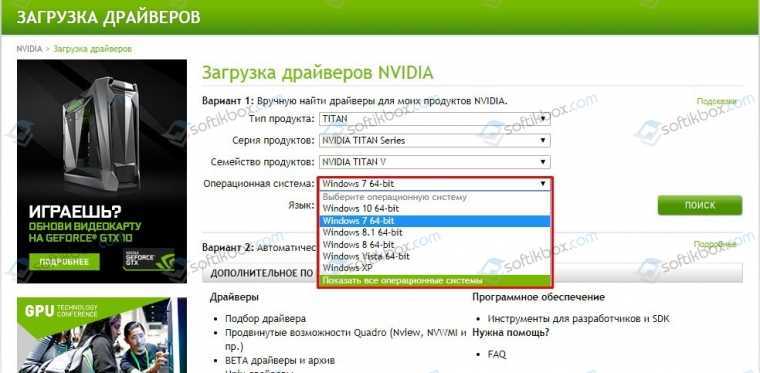760x373 pixels.
Task: Open the NVIDIA breadcrumb link
Action: click(x=29, y=49)
